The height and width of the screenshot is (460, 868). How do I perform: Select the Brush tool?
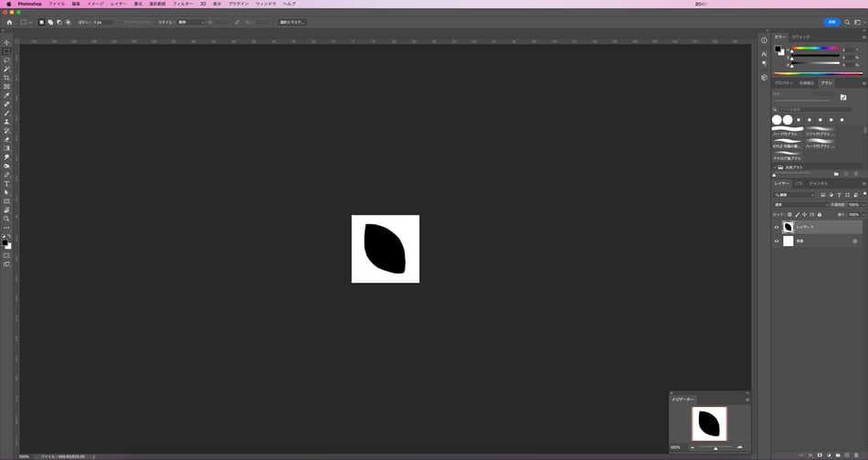[x=6, y=113]
